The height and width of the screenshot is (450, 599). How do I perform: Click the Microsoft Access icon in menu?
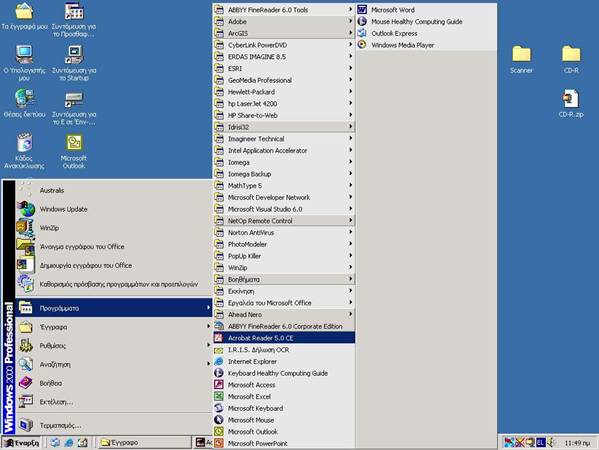219,385
